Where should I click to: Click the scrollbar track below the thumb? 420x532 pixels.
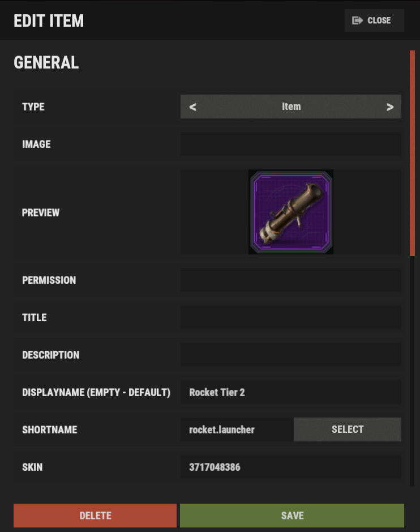point(412,371)
